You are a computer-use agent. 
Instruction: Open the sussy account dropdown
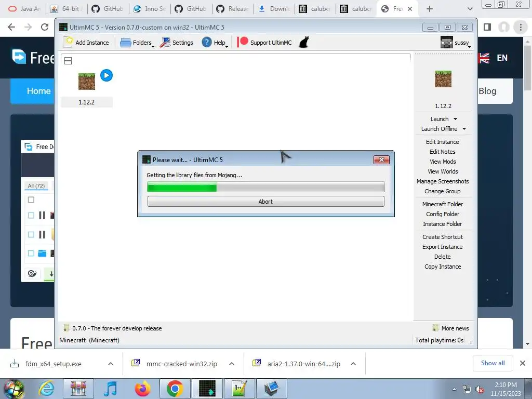click(x=456, y=43)
